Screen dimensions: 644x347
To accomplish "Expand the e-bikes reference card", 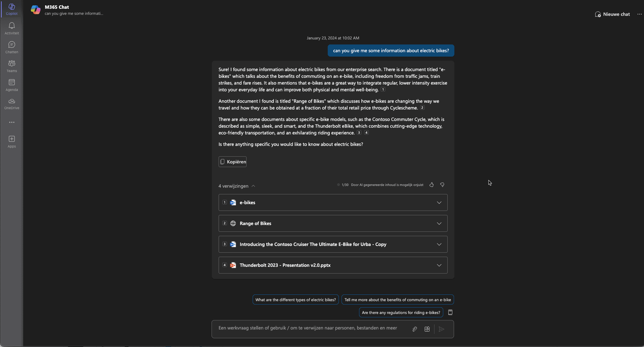I will 439,202.
